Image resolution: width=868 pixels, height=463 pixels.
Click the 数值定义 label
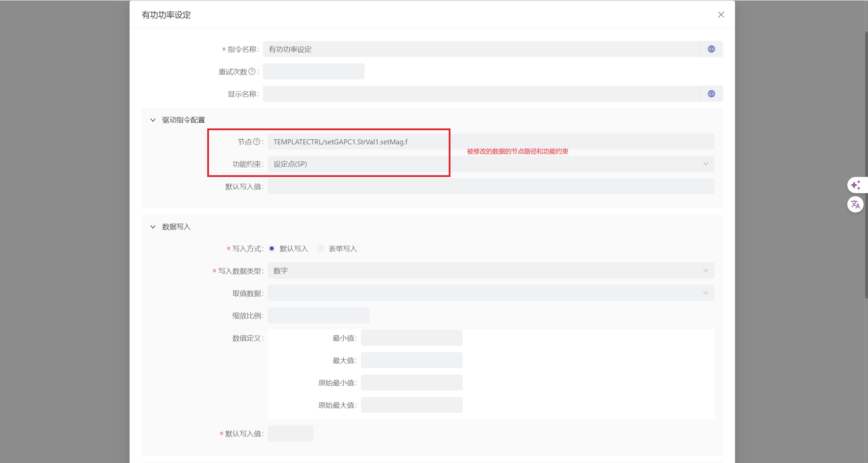tap(248, 338)
